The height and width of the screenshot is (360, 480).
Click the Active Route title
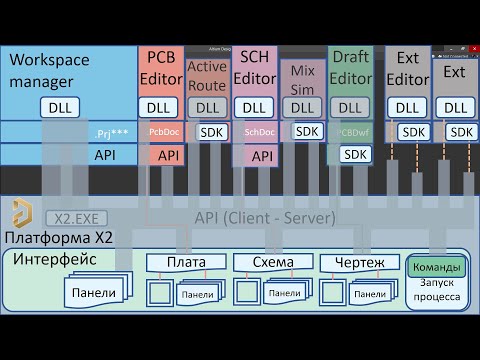[207, 76]
